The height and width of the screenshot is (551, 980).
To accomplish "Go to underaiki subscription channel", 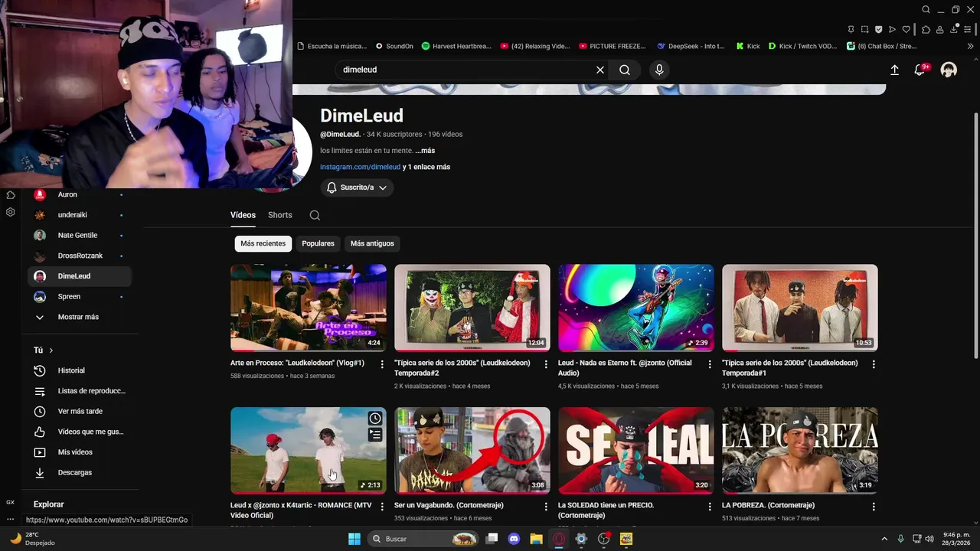I will tap(80, 215).
